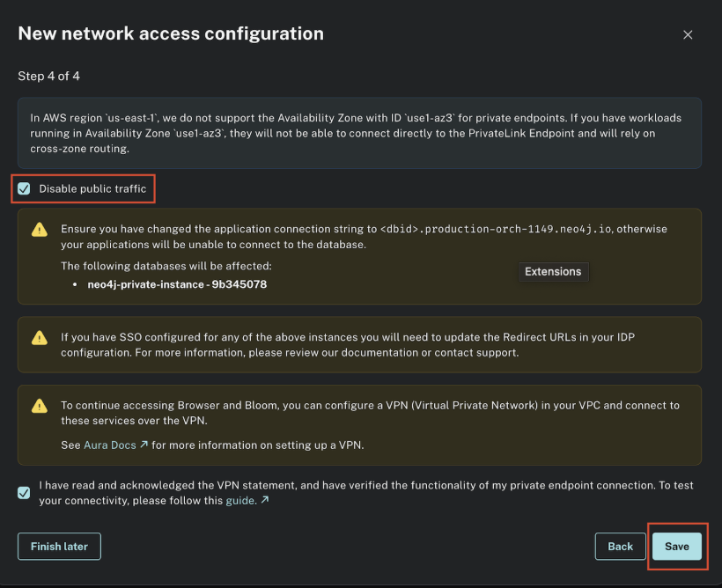Click the checkmark inside Disable public traffic box

click(x=23, y=187)
